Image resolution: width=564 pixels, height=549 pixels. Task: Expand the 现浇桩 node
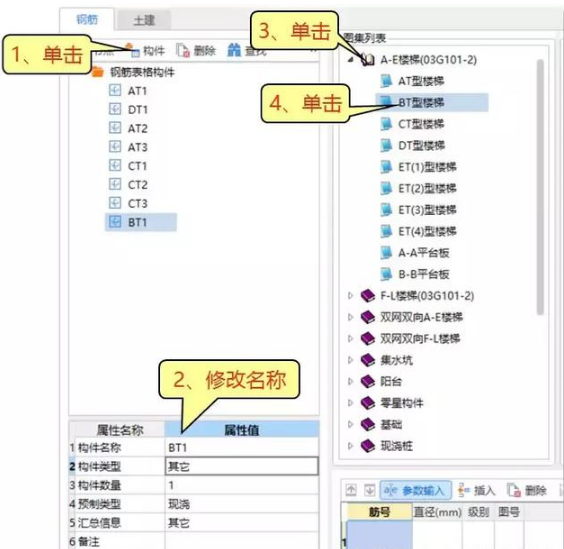coord(350,446)
